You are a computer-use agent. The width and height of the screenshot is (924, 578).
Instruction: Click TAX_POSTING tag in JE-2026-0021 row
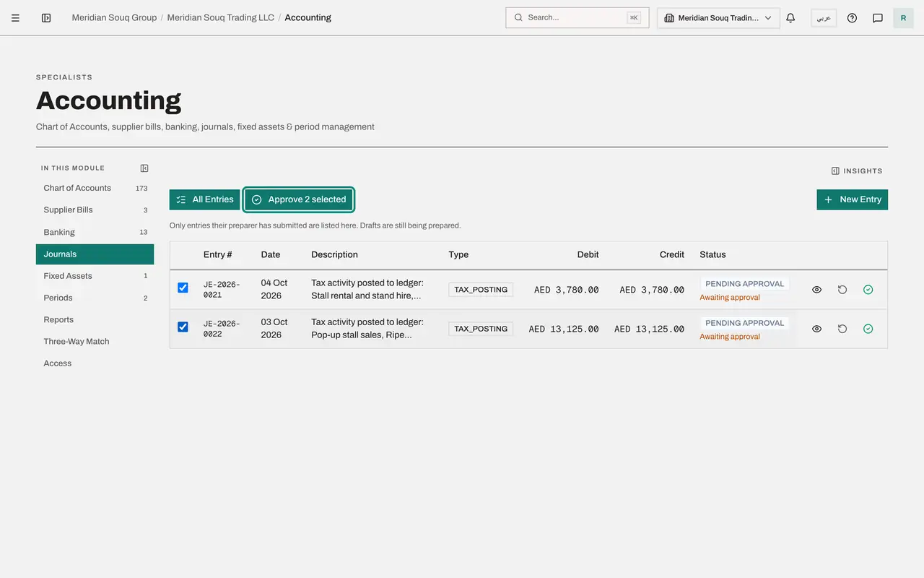tap(481, 290)
